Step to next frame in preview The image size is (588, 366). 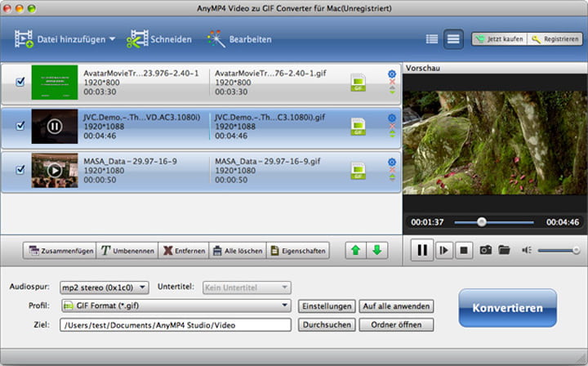point(444,250)
